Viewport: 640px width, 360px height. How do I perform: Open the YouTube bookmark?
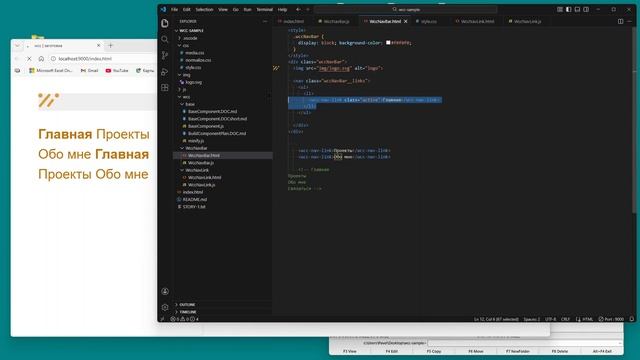pos(117,71)
